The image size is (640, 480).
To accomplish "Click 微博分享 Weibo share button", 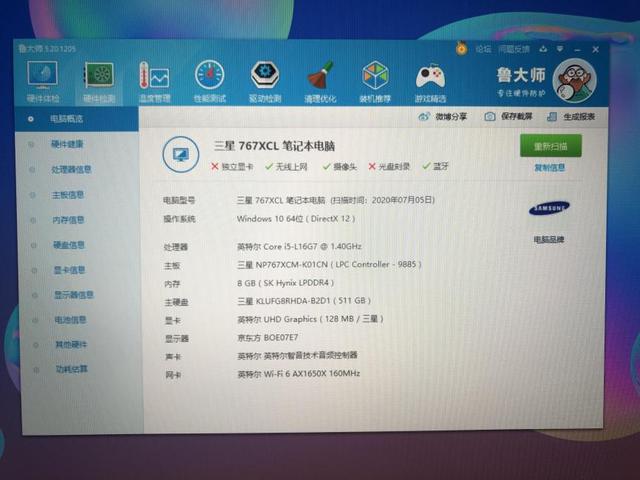I will coord(442,117).
